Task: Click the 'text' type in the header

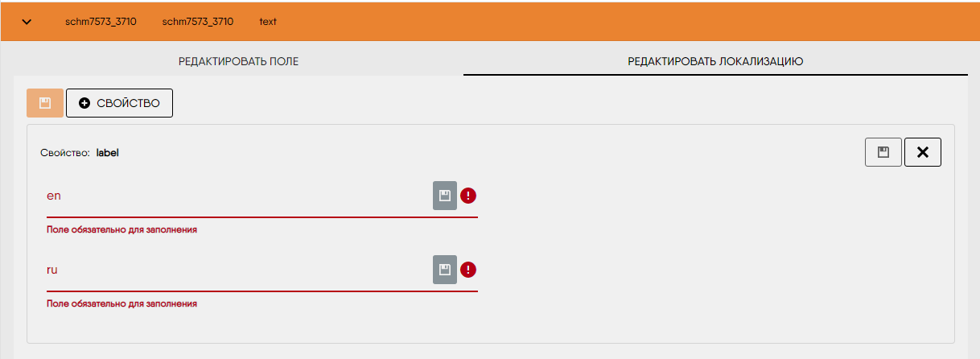Action: pyautogui.click(x=268, y=22)
